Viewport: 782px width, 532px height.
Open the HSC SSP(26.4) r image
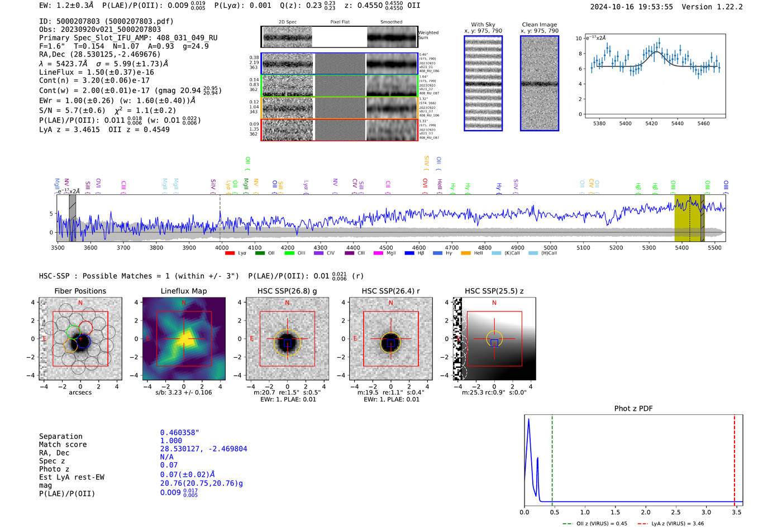pyautogui.click(x=391, y=339)
